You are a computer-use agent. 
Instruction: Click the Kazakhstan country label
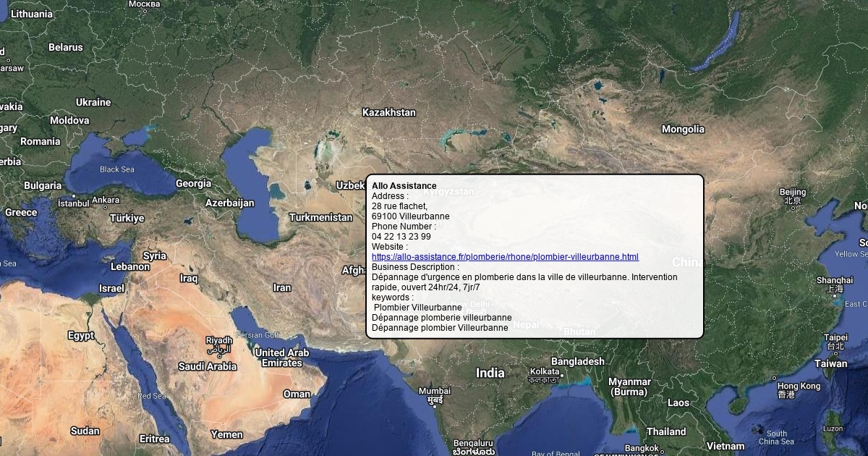[x=389, y=112]
